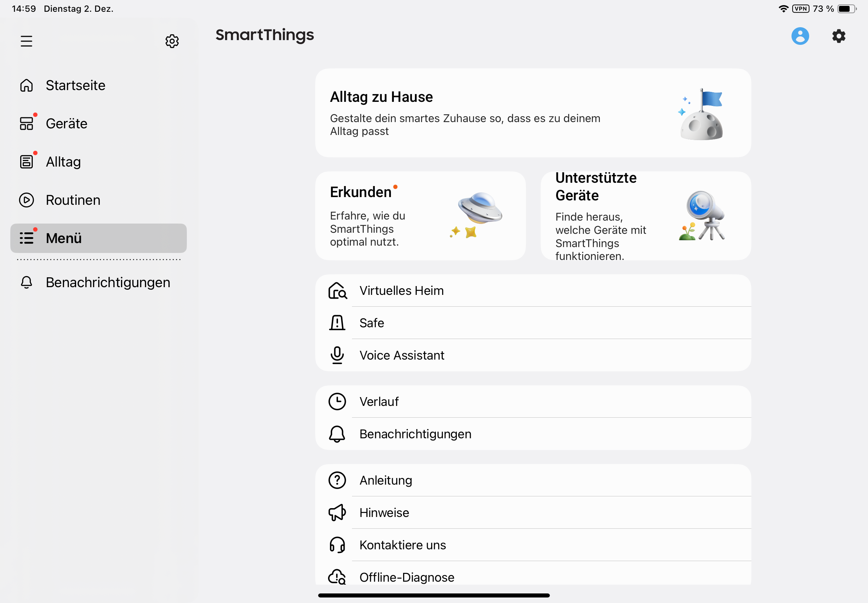This screenshot has width=868, height=603.
Task: Click the Hinweise megaphone icon
Action: tap(337, 512)
